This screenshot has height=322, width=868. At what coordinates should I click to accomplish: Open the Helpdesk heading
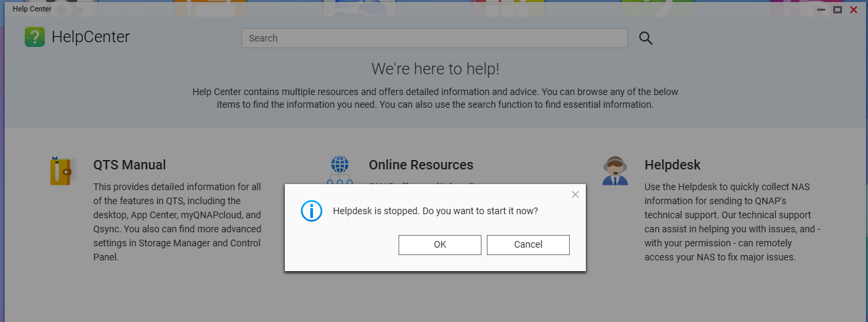pos(672,165)
